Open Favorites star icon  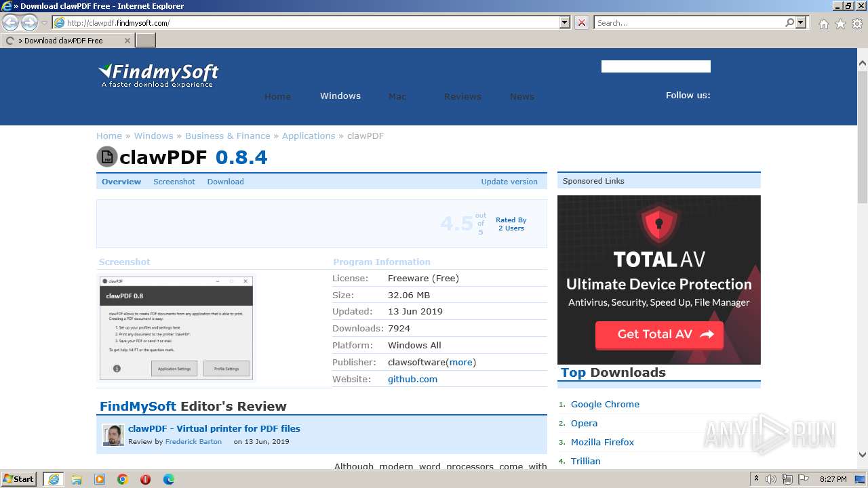(x=840, y=24)
